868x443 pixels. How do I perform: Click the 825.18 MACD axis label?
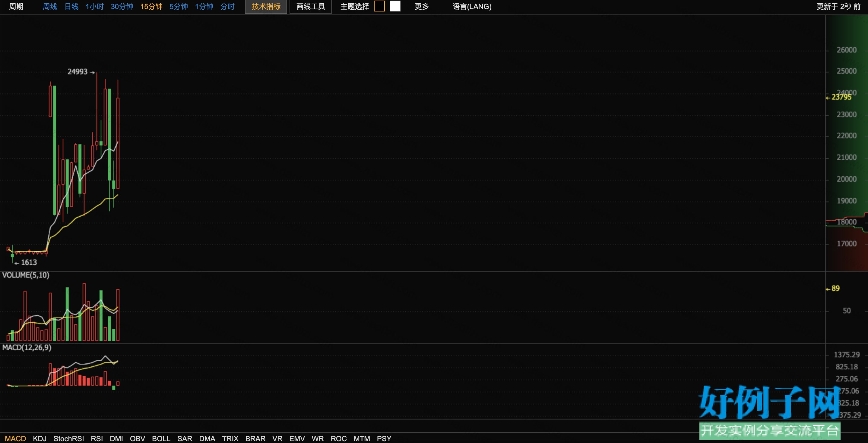click(846, 367)
